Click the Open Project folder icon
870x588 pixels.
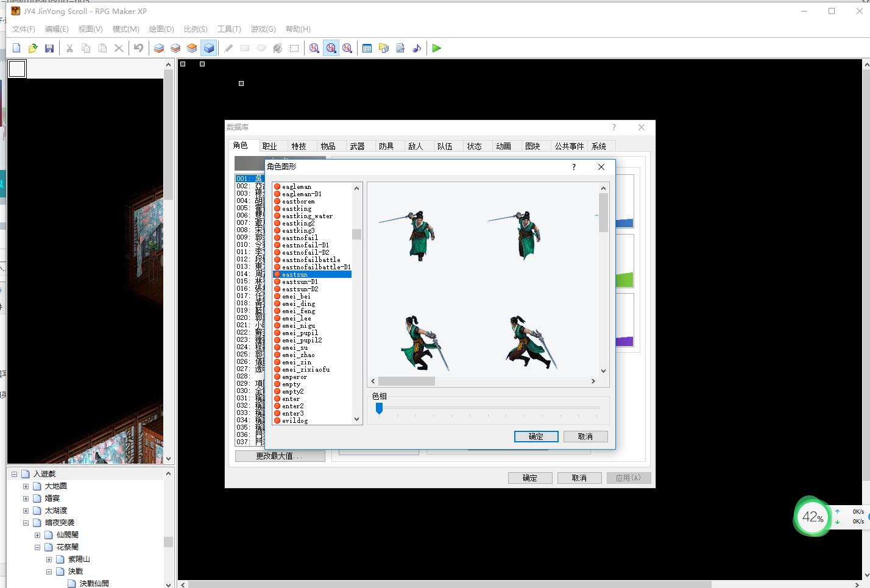pyautogui.click(x=33, y=48)
